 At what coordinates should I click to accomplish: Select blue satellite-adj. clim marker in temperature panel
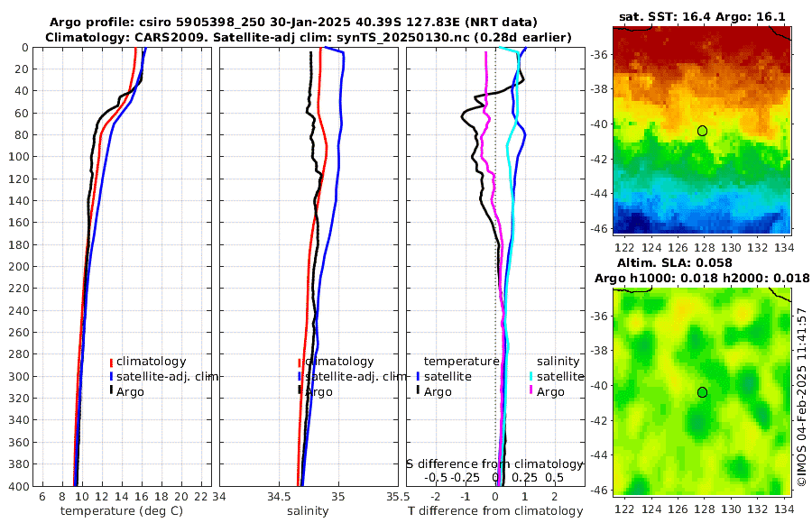[x=111, y=376]
